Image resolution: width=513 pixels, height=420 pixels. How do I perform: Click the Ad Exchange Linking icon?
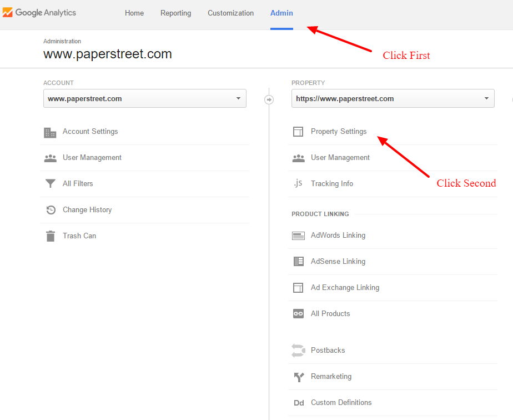coord(298,288)
